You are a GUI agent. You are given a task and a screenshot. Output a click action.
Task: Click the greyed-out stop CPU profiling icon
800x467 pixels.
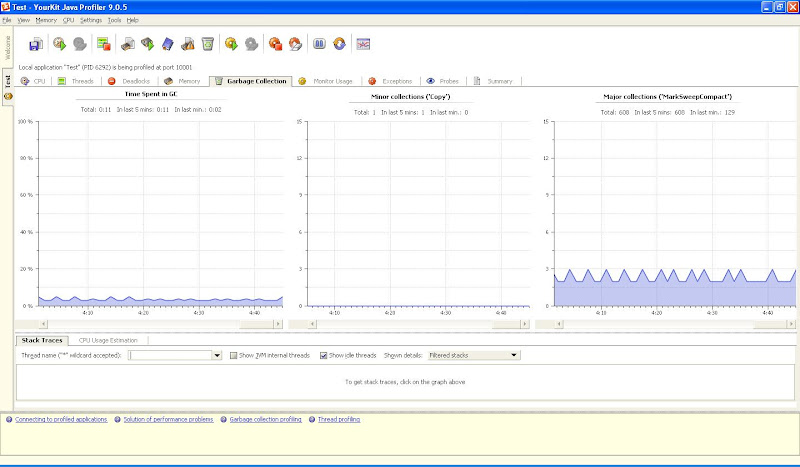coord(80,44)
